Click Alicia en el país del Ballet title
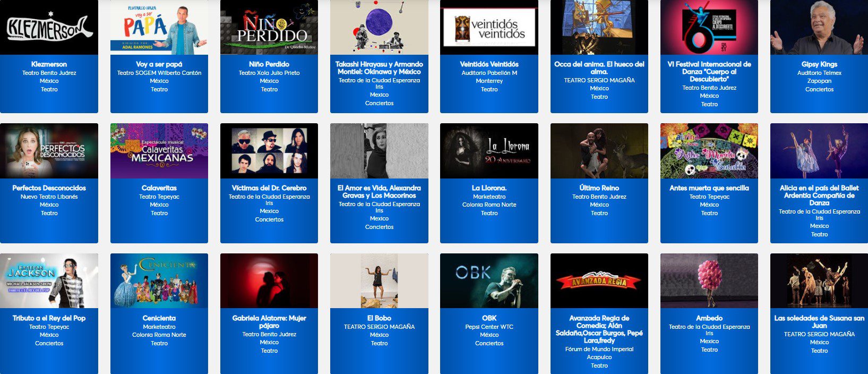 tap(819, 195)
